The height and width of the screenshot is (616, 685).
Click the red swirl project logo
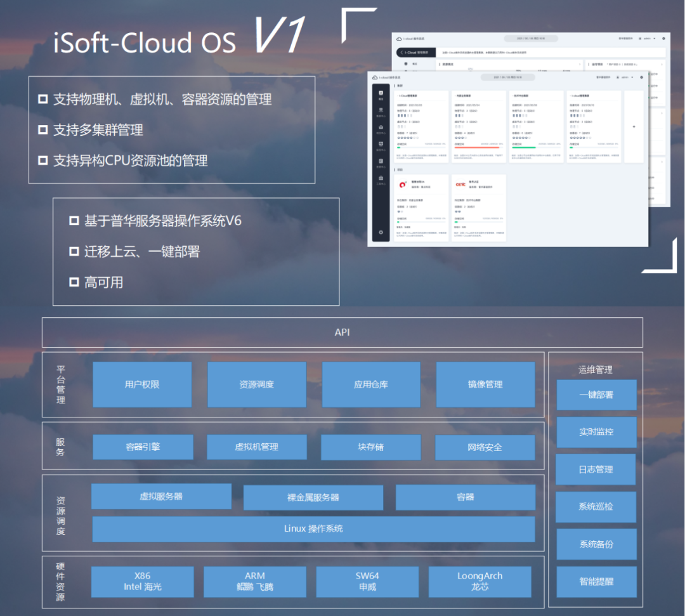[x=403, y=185]
